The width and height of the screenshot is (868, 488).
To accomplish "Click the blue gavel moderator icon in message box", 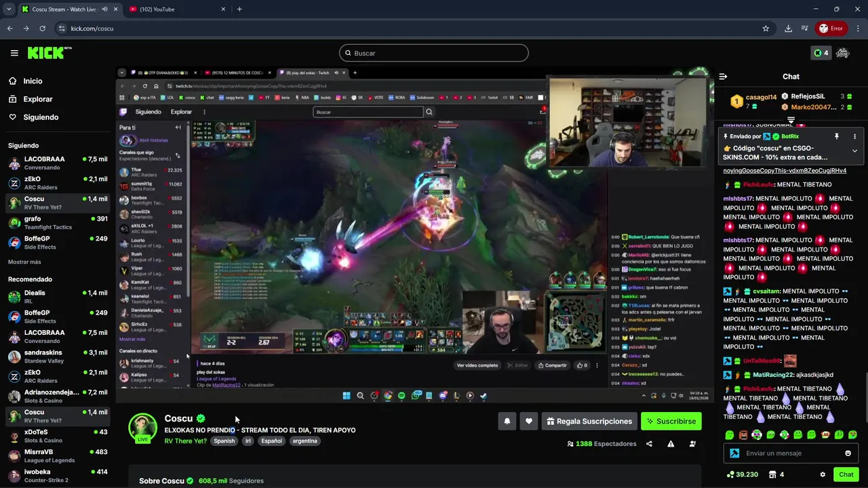I will [x=734, y=453].
